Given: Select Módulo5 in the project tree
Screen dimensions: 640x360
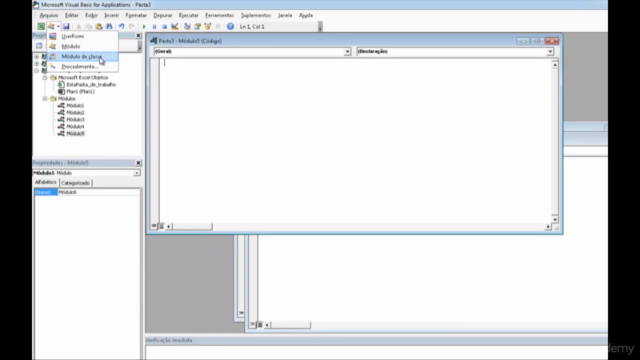Looking at the screenshot, I should [75, 133].
